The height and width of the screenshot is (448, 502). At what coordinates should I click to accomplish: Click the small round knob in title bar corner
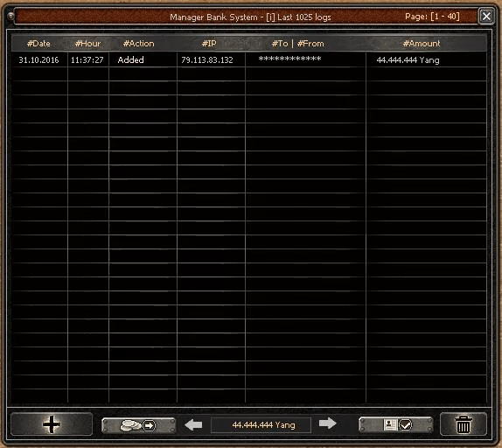click(10, 16)
